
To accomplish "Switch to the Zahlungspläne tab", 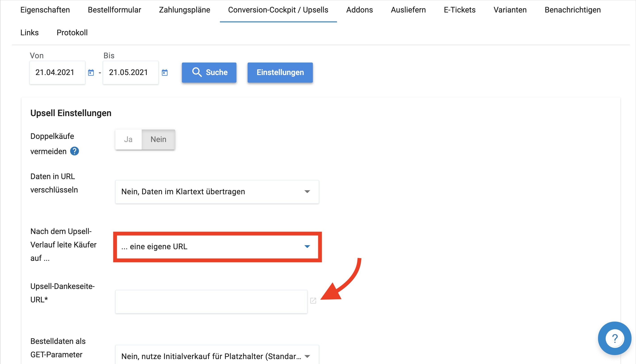I will pyautogui.click(x=185, y=10).
